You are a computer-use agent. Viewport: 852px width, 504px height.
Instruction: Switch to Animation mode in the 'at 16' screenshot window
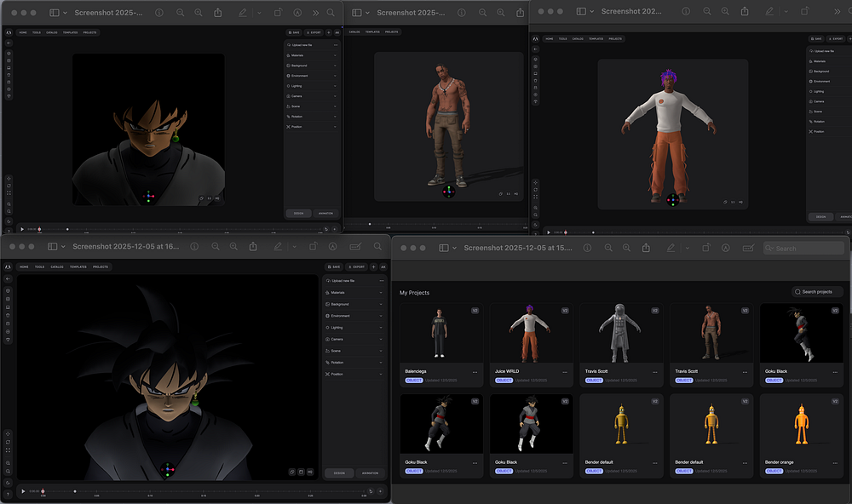370,472
